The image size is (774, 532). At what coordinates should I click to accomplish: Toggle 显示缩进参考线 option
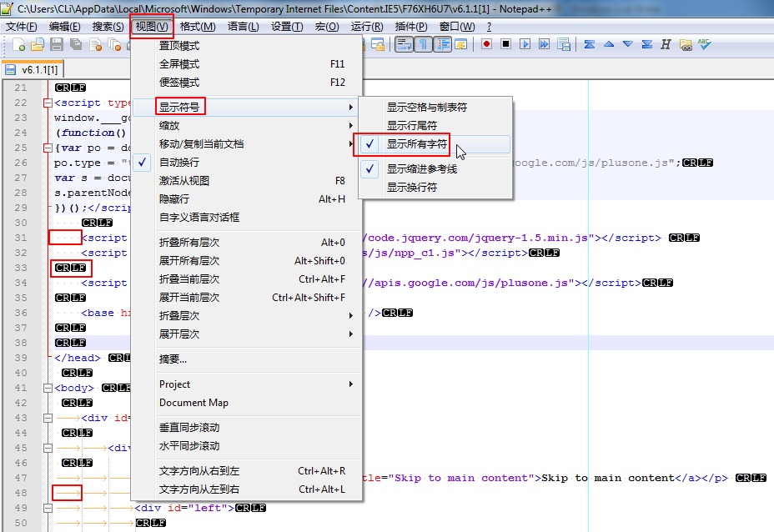pyautogui.click(x=421, y=169)
